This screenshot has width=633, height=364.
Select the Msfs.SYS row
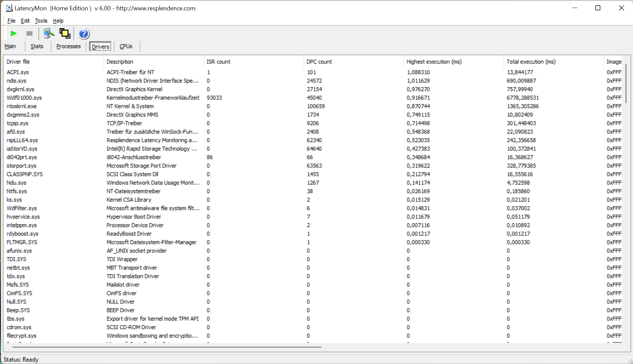click(x=313, y=285)
